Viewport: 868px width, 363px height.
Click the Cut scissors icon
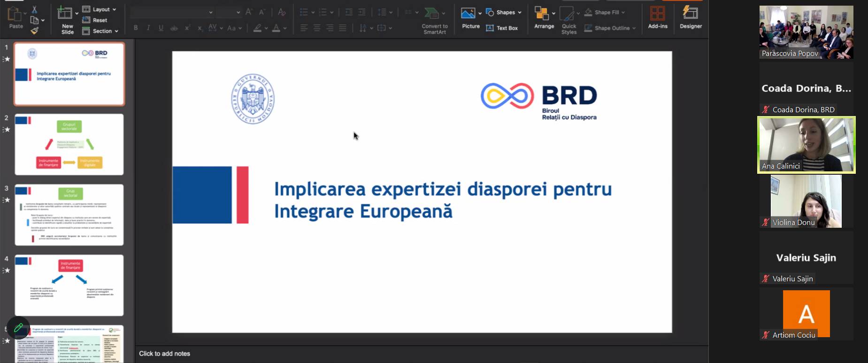click(x=34, y=9)
